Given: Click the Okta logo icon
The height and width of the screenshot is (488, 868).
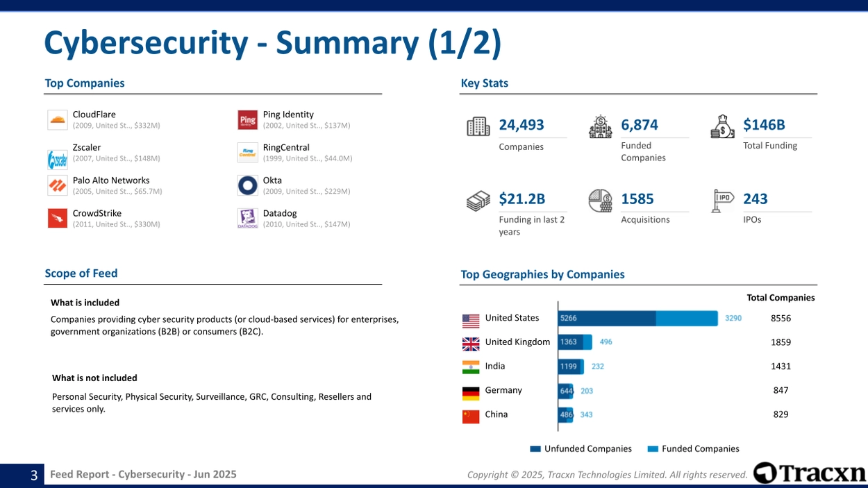Looking at the screenshot, I should pyautogui.click(x=248, y=185).
